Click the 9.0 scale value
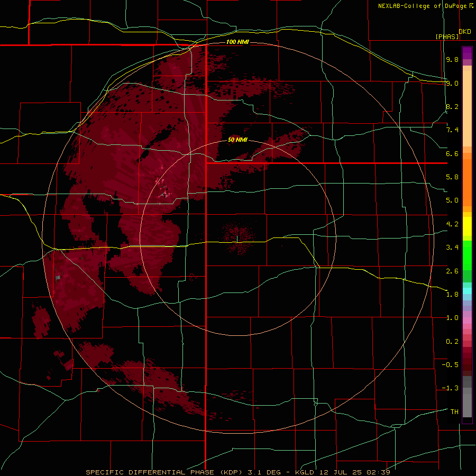 (452, 83)
